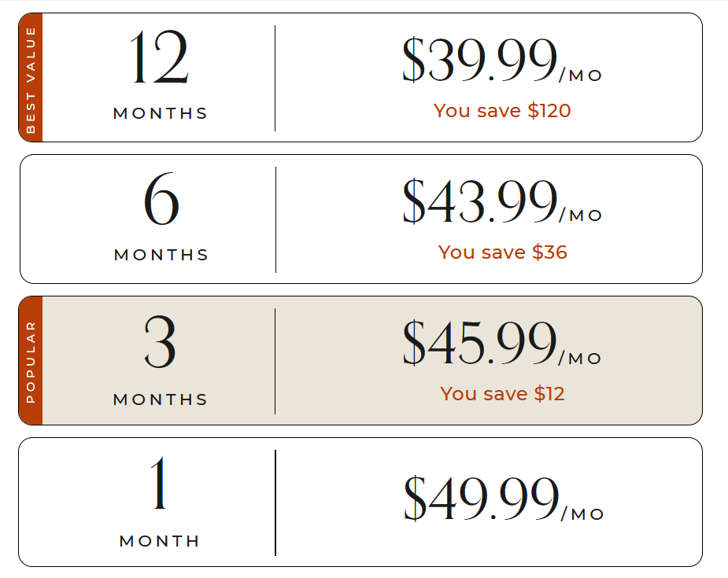Image resolution: width=728 pixels, height=578 pixels.
Task: Click the MONTHS label under 6
Action: click(161, 255)
